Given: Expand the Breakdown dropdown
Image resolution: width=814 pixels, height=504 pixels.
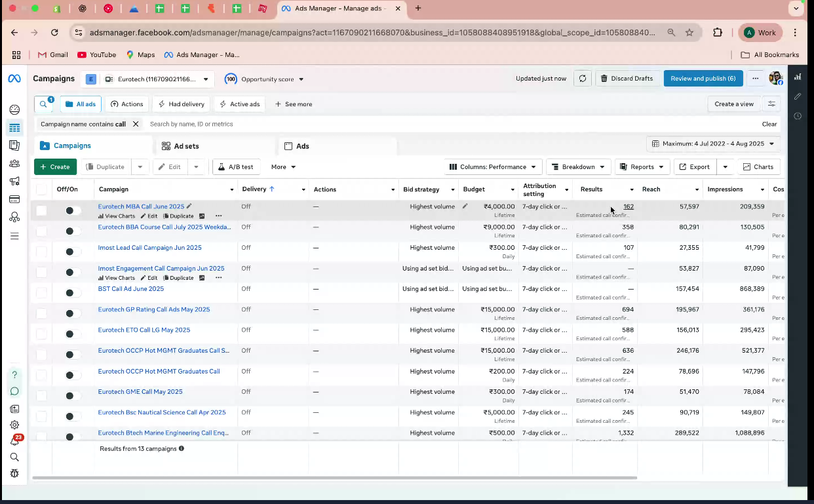Looking at the screenshot, I should click(x=579, y=167).
